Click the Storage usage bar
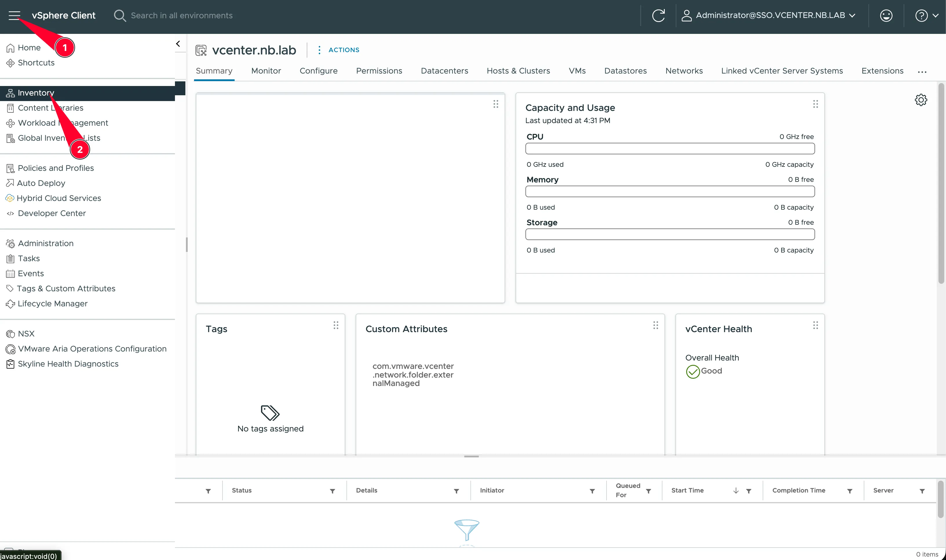946x560 pixels. pos(670,234)
